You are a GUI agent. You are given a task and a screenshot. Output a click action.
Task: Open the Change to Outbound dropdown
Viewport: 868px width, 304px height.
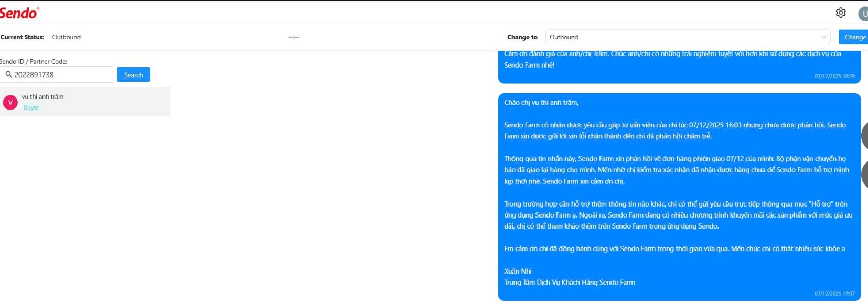[688, 37]
